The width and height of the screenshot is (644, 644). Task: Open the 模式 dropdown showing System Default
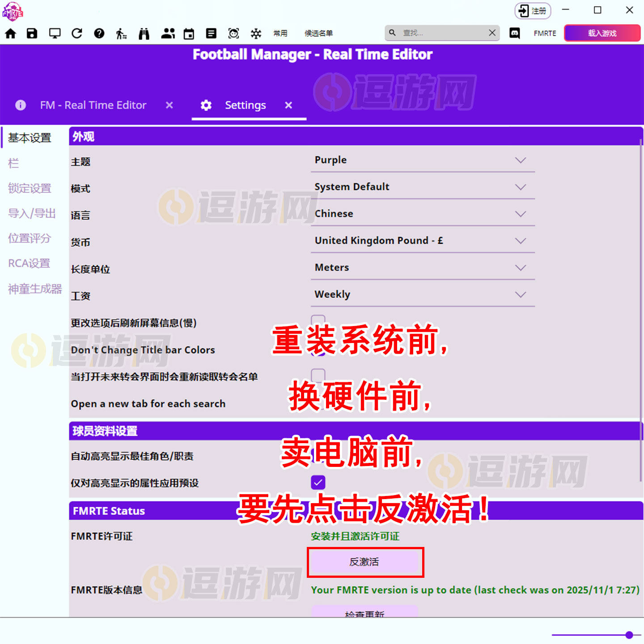coord(423,187)
